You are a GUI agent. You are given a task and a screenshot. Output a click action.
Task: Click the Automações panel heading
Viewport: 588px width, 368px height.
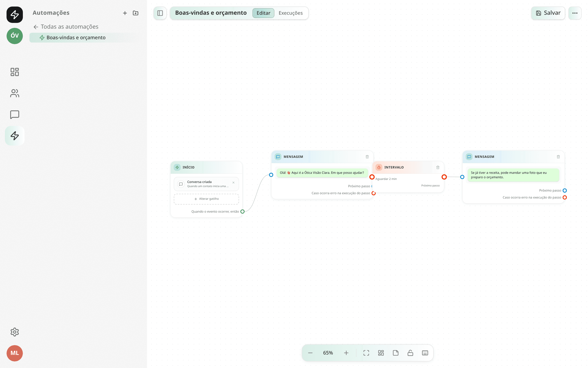(51, 13)
